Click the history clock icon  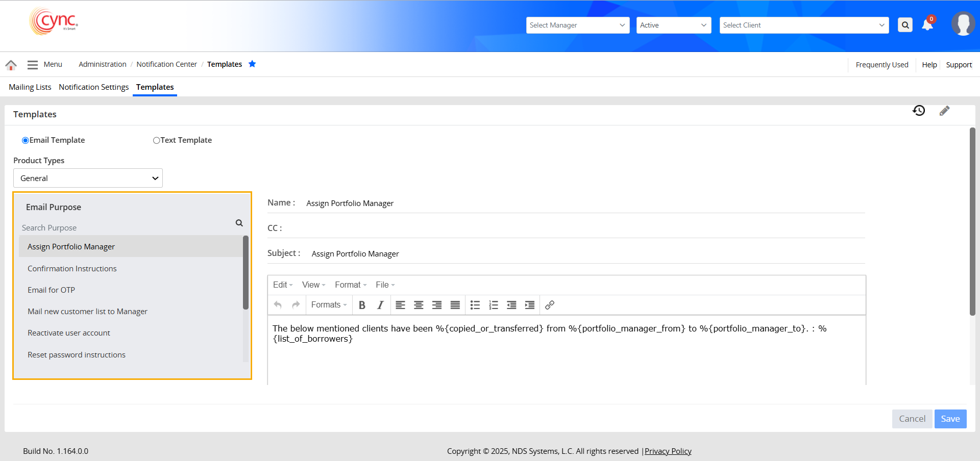[x=919, y=111]
